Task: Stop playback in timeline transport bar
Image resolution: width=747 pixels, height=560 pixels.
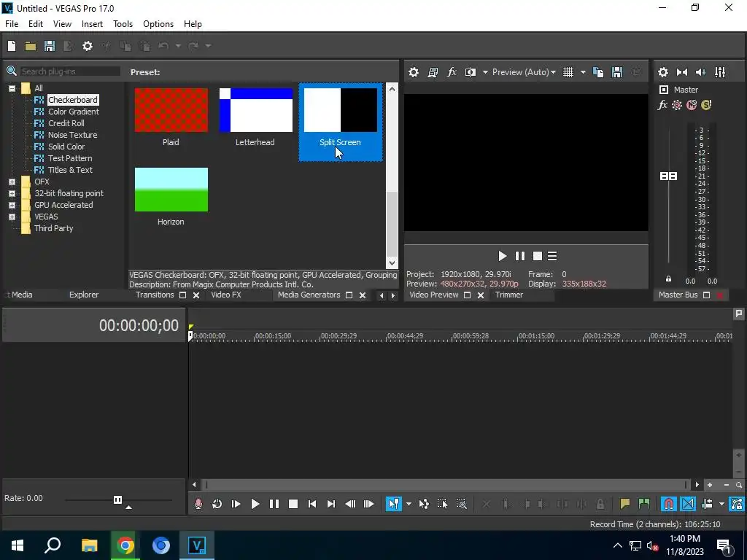Action: tap(293, 504)
